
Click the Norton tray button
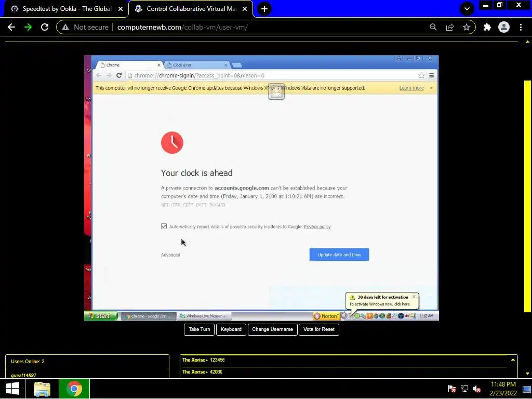[x=326, y=316]
